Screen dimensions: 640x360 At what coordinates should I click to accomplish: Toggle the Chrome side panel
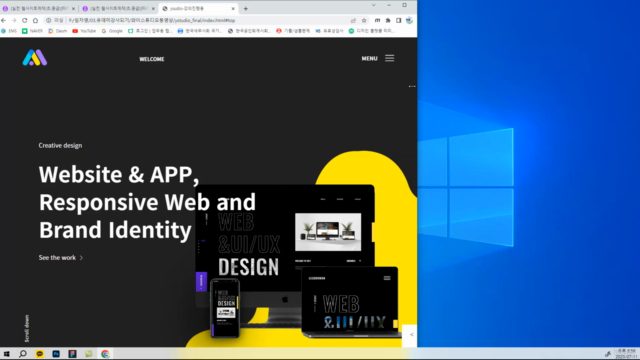[x=399, y=20]
